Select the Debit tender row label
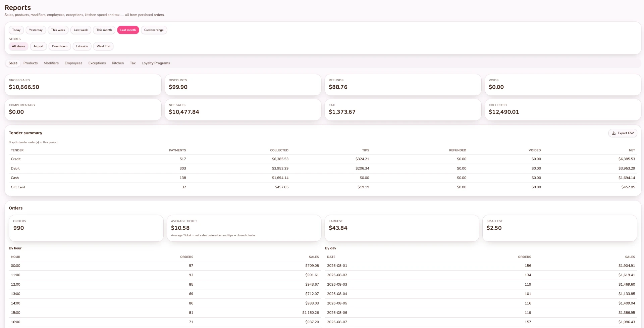The image size is (644, 328). pyautogui.click(x=15, y=169)
